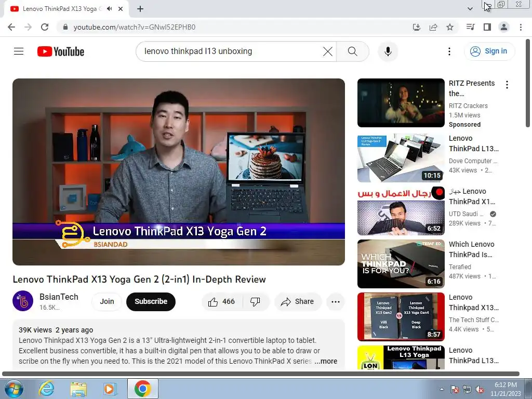Open the media controls icon in Chrome toolbar
The height and width of the screenshot is (399, 532).
(x=470, y=27)
